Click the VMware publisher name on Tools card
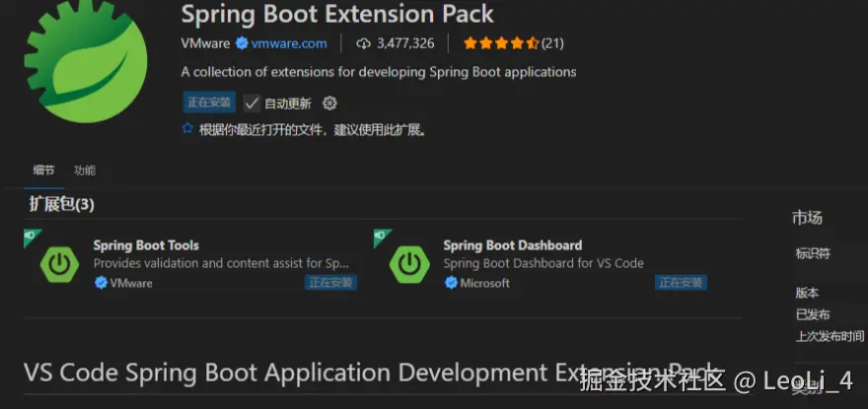The image size is (868, 409). click(131, 283)
